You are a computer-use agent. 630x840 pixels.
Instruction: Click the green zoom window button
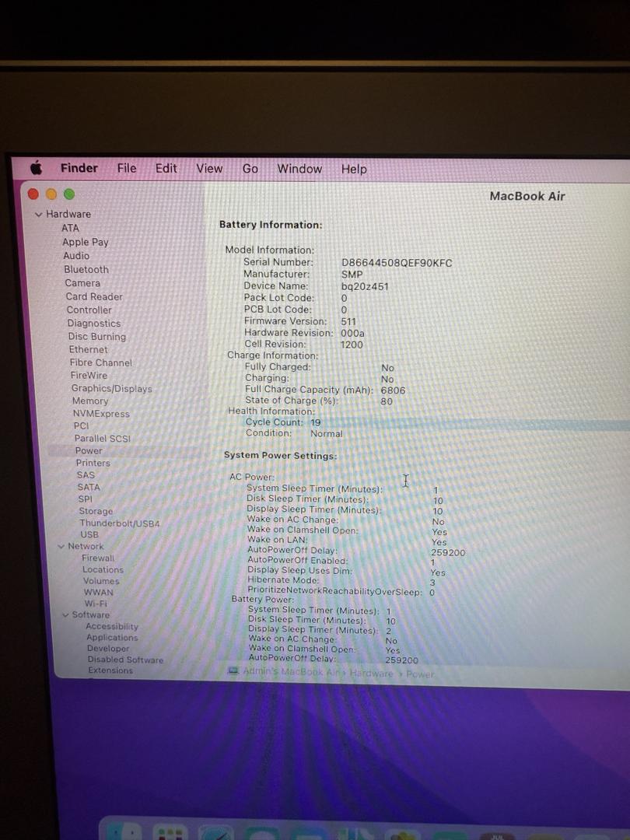click(x=69, y=194)
